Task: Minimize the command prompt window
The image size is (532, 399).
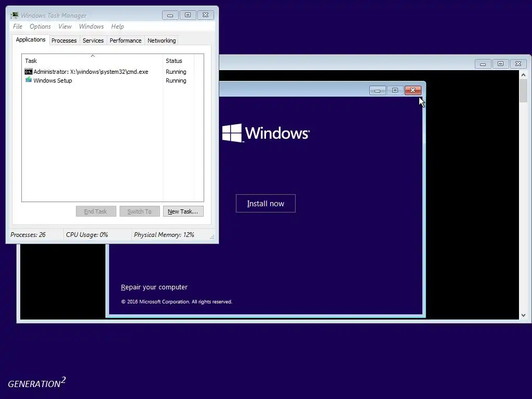Action: pyautogui.click(x=483, y=64)
